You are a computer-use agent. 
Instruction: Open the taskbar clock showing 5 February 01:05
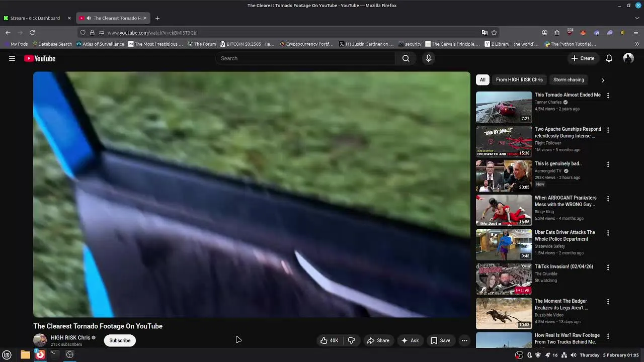(x=609, y=355)
